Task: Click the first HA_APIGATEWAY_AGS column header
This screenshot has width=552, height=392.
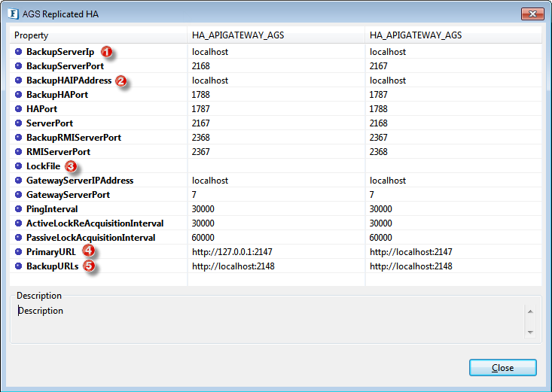Action: (276, 35)
